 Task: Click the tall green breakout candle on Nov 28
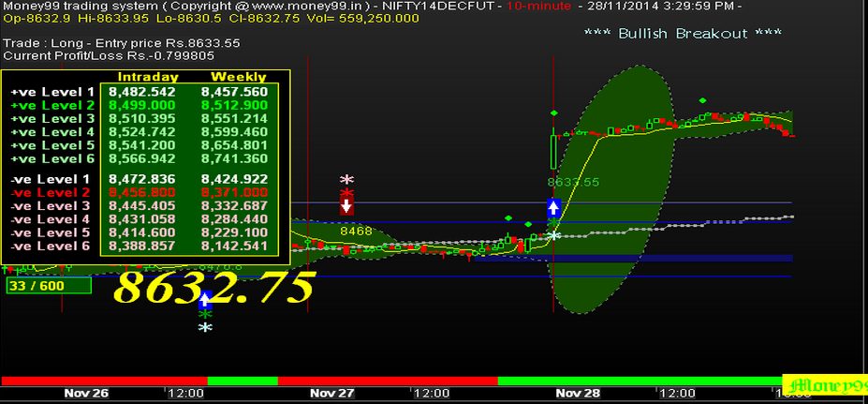[x=553, y=152]
